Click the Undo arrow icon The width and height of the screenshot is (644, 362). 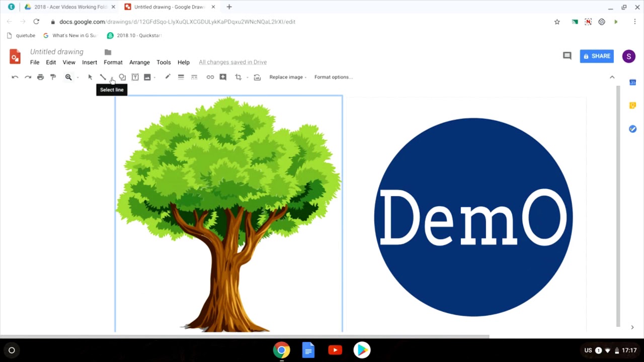point(15,77)
